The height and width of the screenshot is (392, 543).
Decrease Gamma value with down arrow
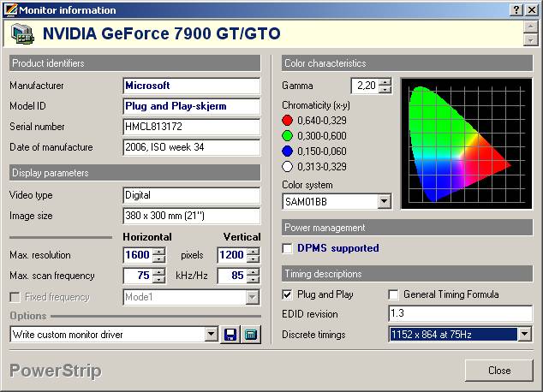[385, 89]
